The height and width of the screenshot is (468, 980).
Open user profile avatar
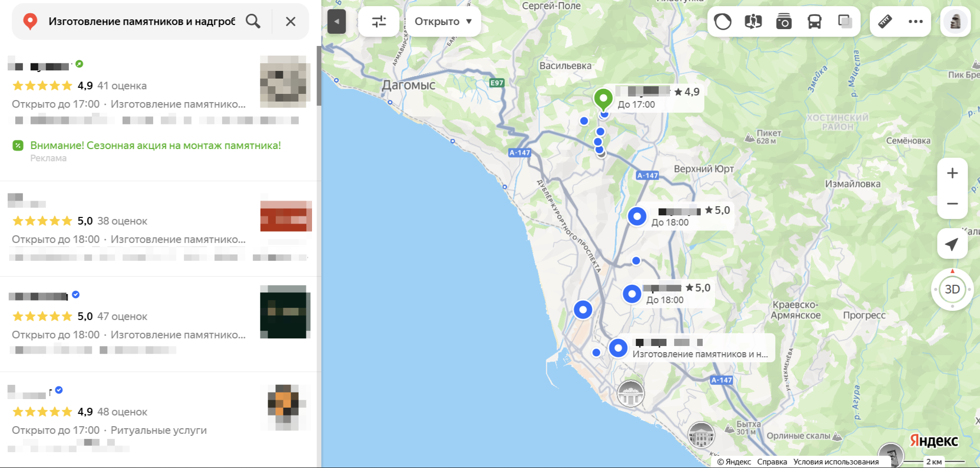click(955, 21)
